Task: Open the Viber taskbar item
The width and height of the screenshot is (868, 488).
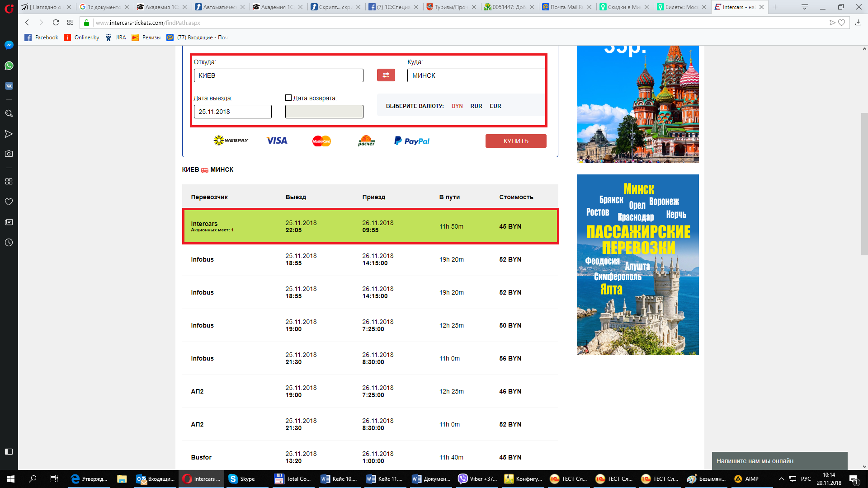Action: (x=477, y=479)
